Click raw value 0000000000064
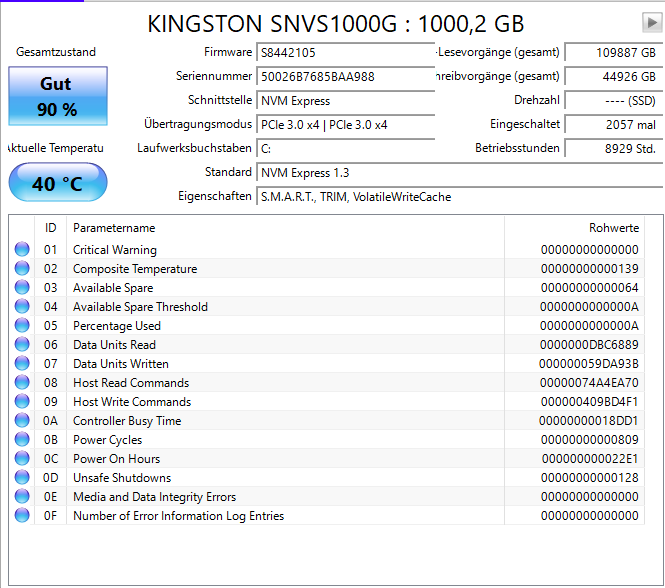Viewport: 665px width, 588px height. [x=590, y=288]
